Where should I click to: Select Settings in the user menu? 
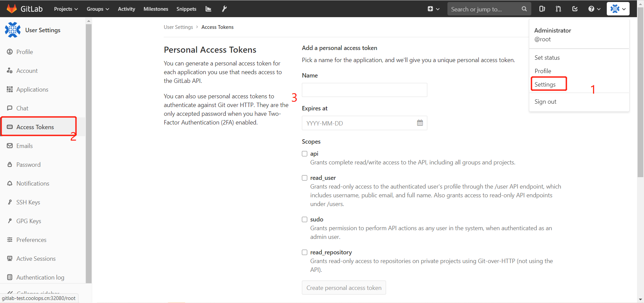[545, 85]
